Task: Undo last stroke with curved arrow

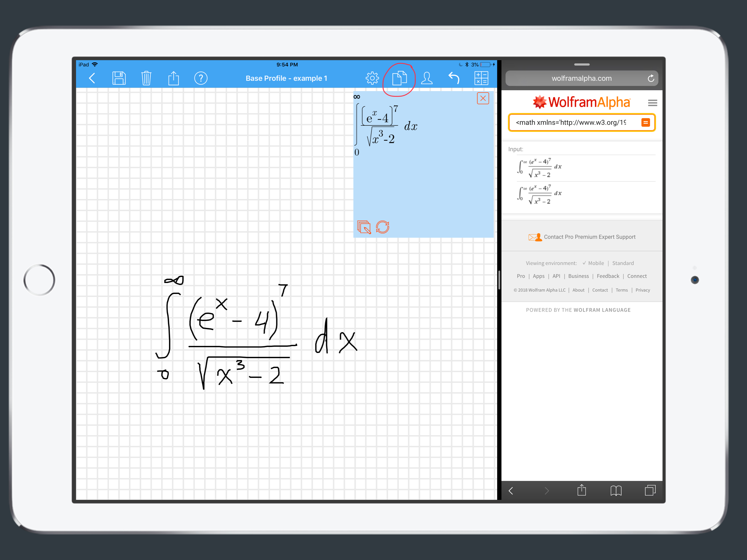Action: tap(454, 78)
